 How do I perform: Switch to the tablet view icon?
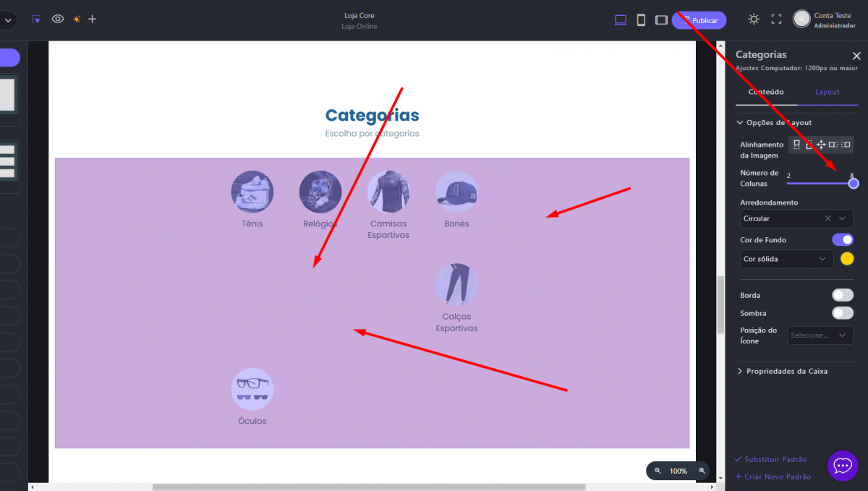[661, 20]
